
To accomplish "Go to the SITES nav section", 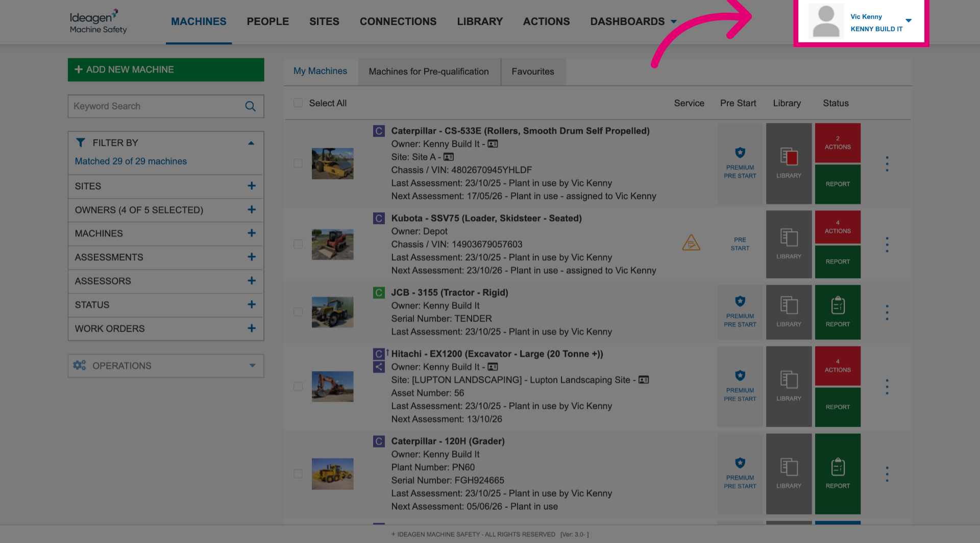I will tap(324, 21).
